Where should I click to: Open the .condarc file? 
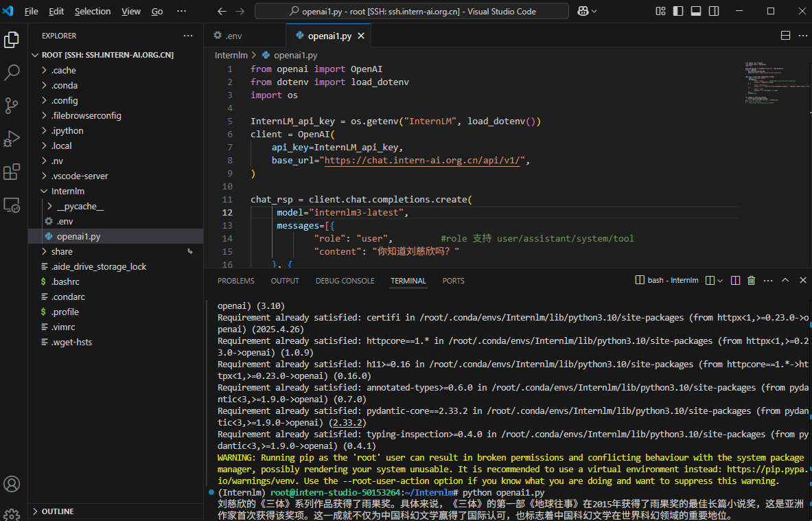tap(68, 297)
